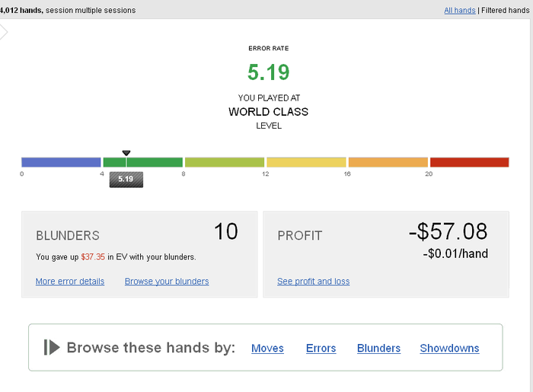
Task: Click the blue segment of the error scale
Action: 61,162
